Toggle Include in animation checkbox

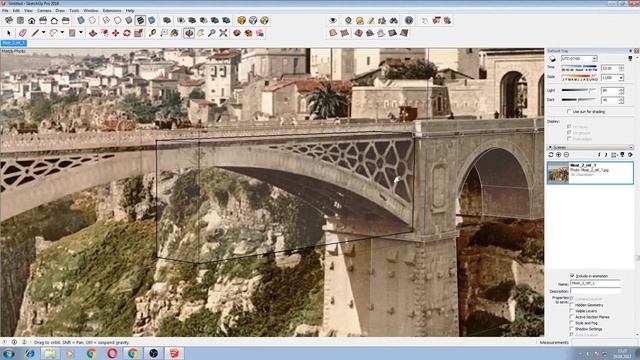click(x=572, y=276)
